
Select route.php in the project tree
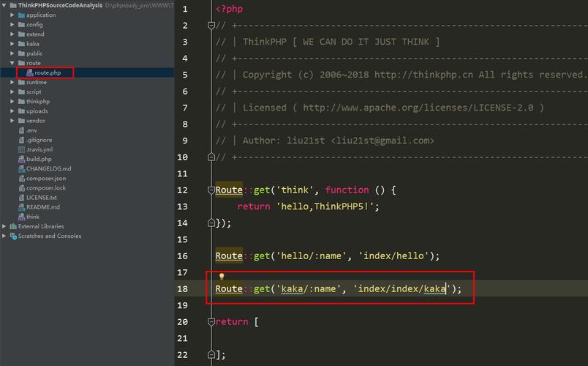48,72
